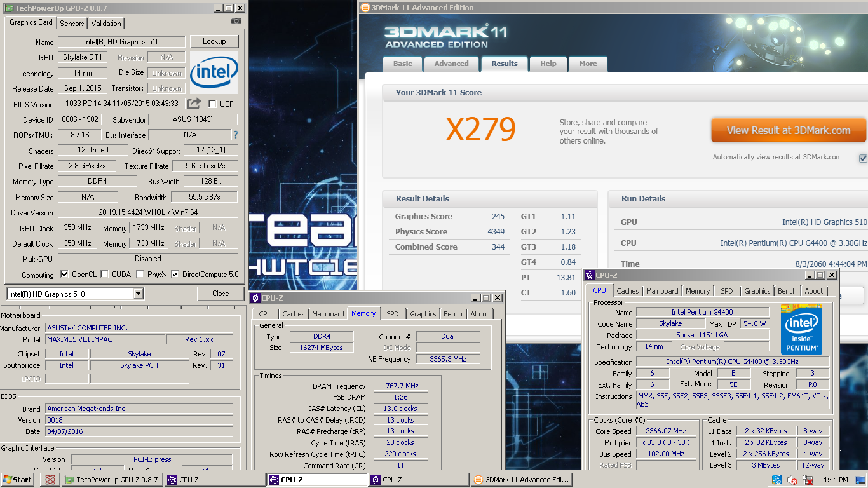Open the SPD tab in the CPU-Z Memory window
This screenshot has height=488, width=868.
click(x=393, y=314)
